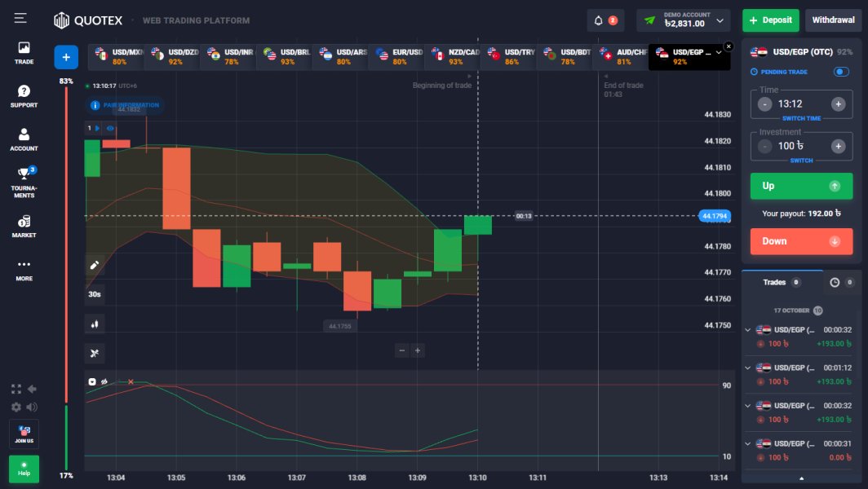Select the Trades tab
This screenshot has width=868, height=489.
(782, 283)
